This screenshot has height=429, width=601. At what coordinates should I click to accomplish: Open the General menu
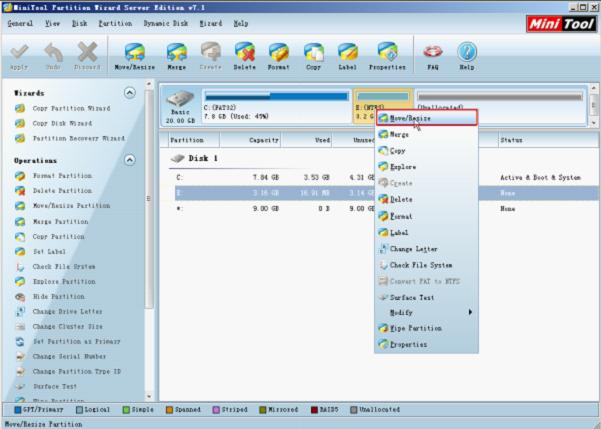click(x=20, y=23)
